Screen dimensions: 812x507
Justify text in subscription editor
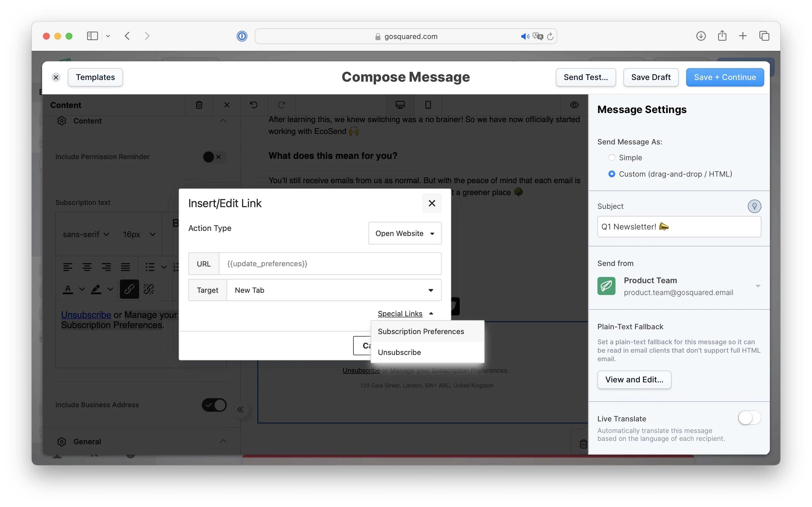pos(126,267)
